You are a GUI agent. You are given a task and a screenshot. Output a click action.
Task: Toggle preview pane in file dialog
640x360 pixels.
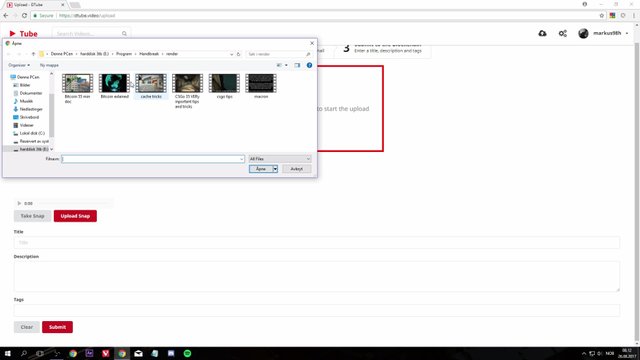pos(297,65)
